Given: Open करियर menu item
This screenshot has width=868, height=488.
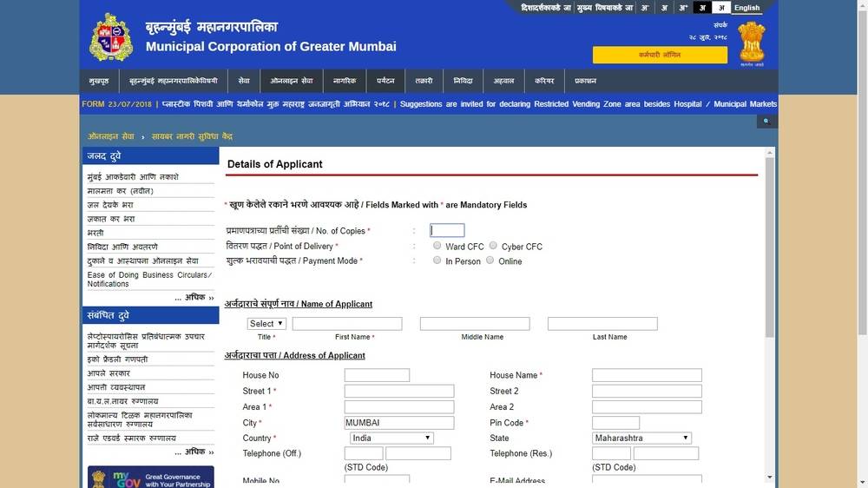Looking at the screenshot, I should 544,81.
